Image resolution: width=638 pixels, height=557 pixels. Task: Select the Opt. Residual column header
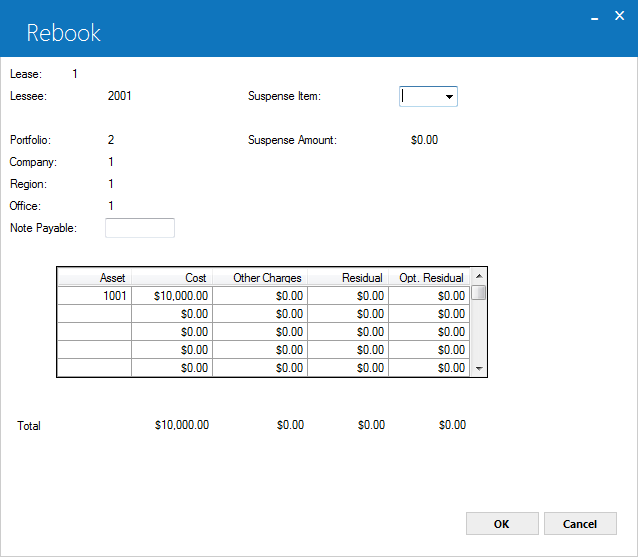coord(429,277)
